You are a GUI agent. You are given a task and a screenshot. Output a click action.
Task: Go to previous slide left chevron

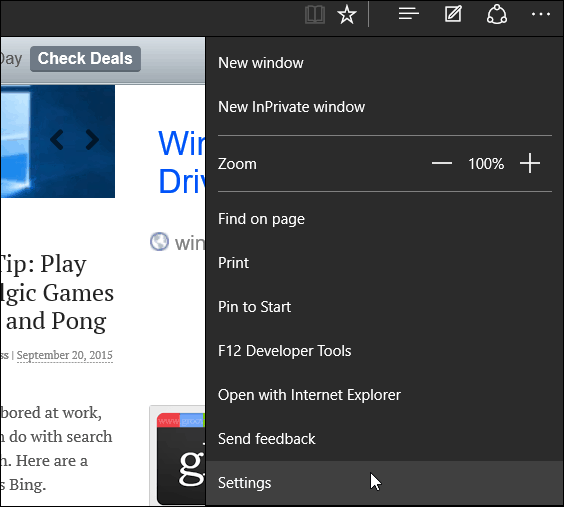click(x=57, y=140)
